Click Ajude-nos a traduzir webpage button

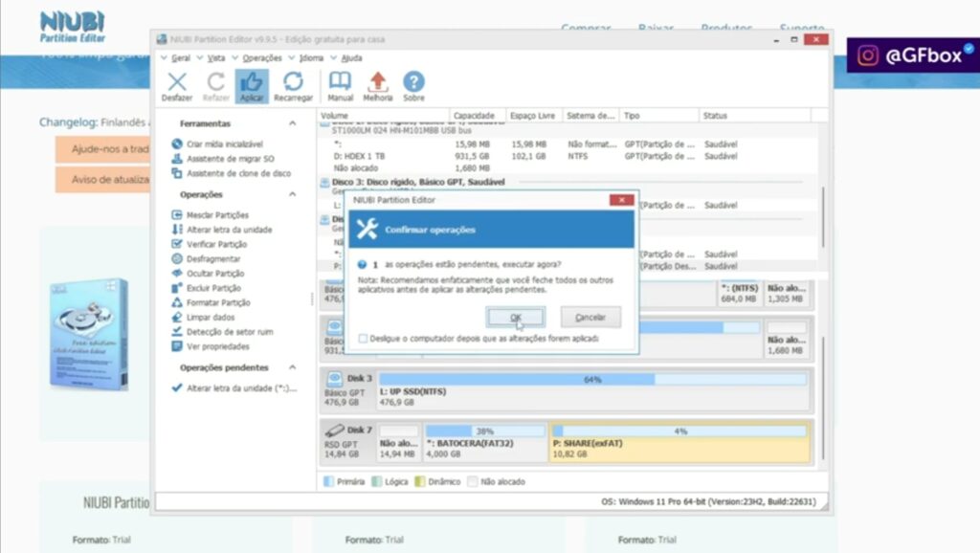point(103,149)
